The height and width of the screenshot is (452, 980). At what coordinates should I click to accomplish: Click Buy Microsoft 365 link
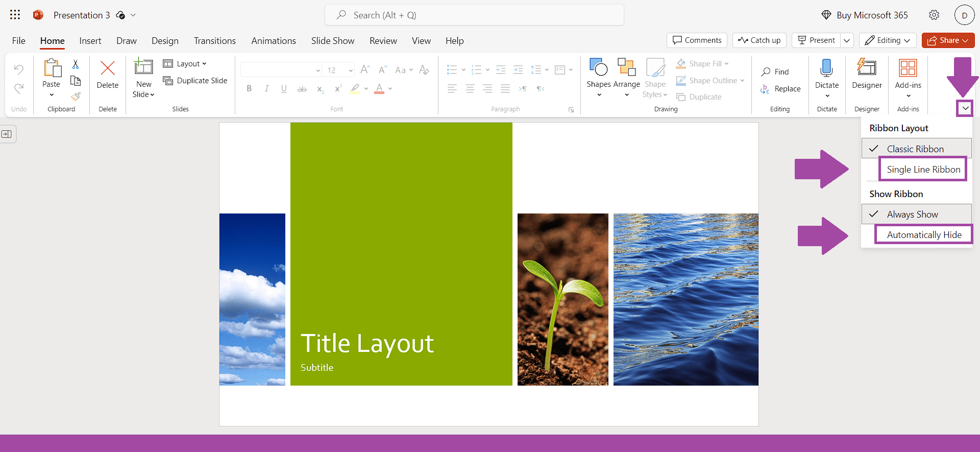coord(865,15)
